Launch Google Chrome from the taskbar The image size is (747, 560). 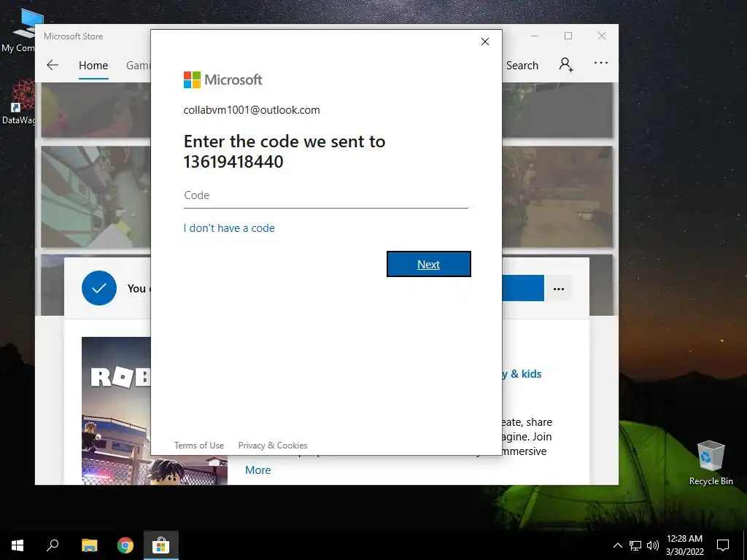point(125,545)
